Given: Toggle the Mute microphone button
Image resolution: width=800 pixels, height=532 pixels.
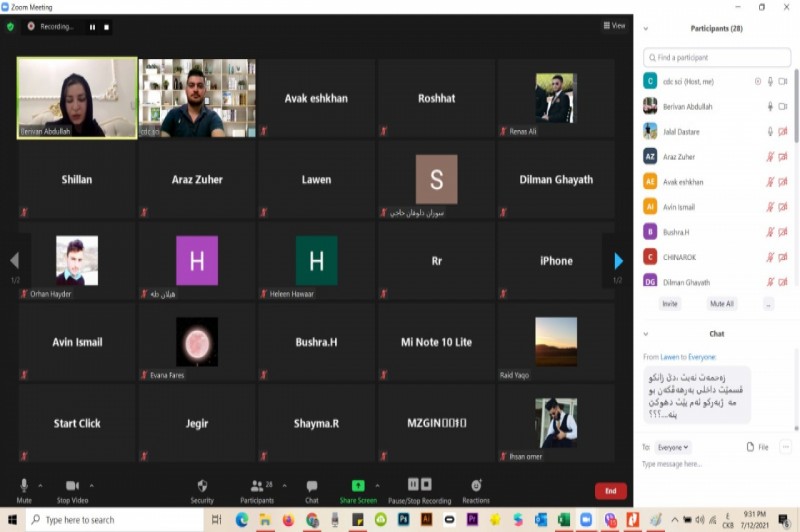Looking at the screenshot, I should pyautogui.click(x=24, y=486).
